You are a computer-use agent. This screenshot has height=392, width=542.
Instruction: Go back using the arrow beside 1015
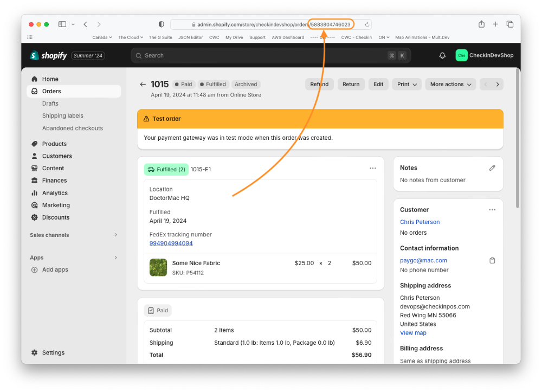pos(143,85)
